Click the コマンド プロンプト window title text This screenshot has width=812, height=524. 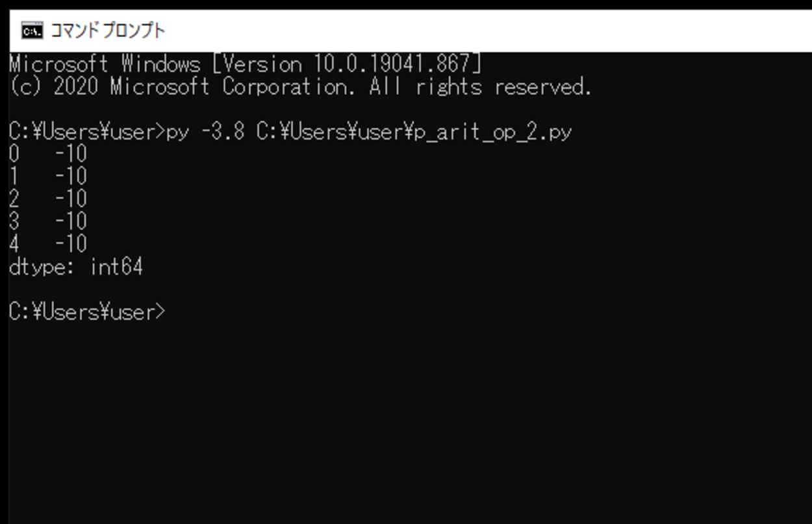[x=108, y=31]
